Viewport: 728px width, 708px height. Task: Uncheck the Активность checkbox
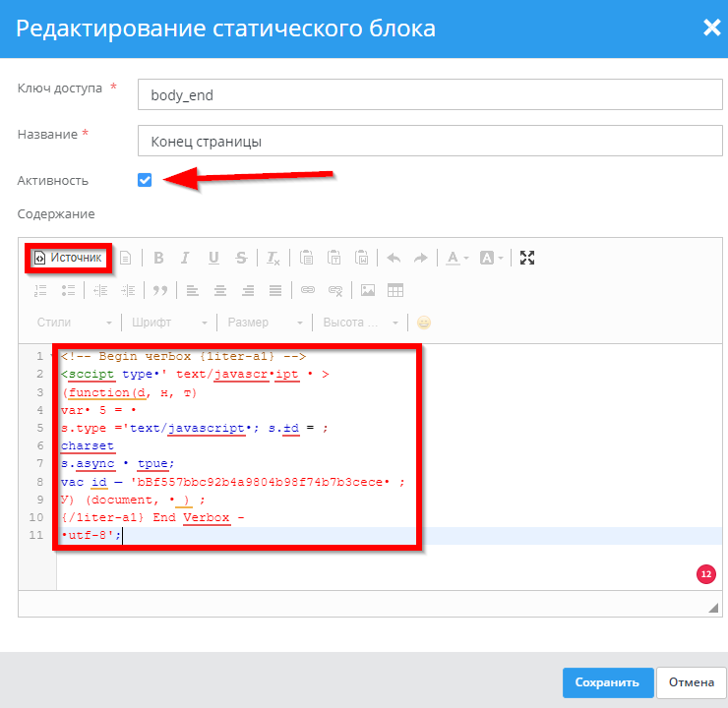145,180
